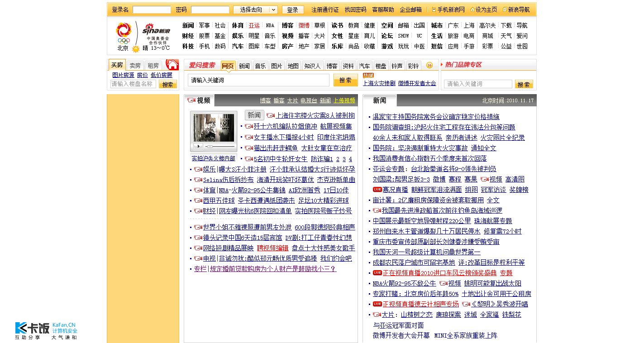Expand more search categories with the orange arrow icon
This screenshot has width=644, height=343.
(x=429, y=66)
